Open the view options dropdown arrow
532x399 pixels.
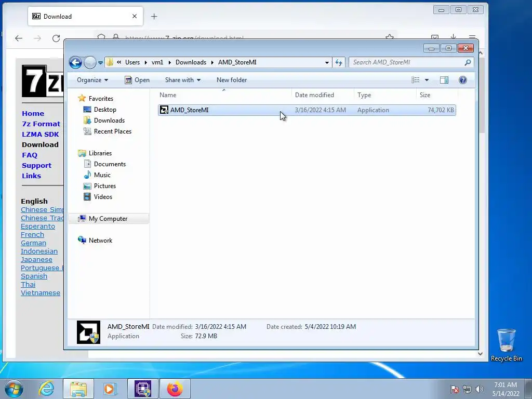point(427,80)
